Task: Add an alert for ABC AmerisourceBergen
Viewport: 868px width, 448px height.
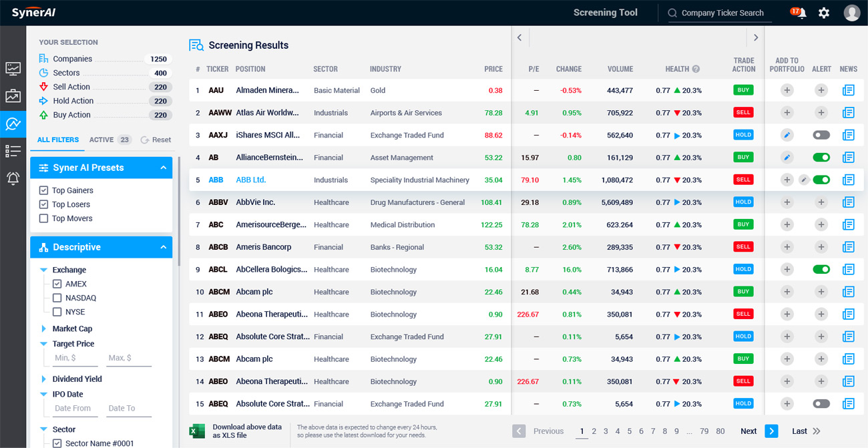Action: (821, 224)
